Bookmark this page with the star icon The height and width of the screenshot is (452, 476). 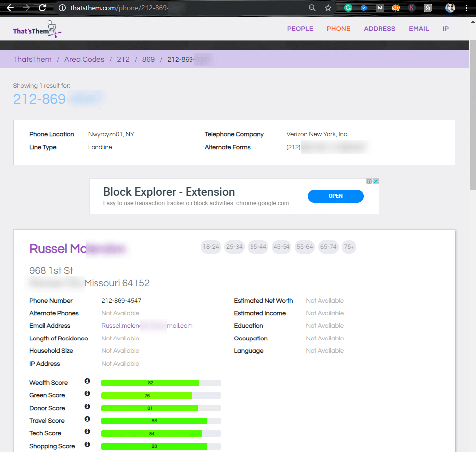(328, 8)
